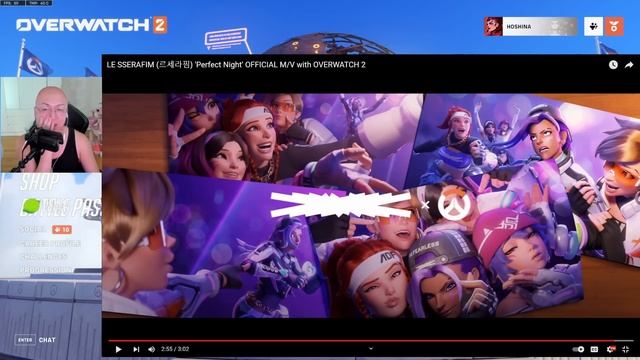Click the ENTER chat key prompt
This screenshot has width=640, height=360.
(25, 340)
